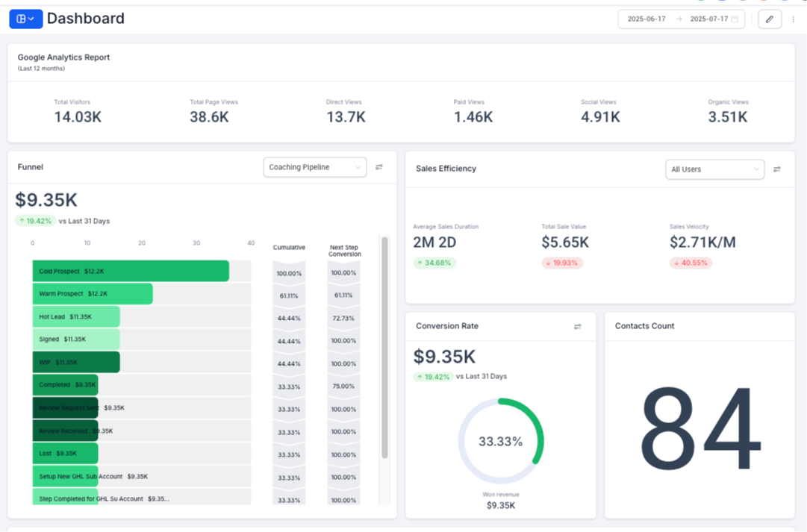Click the funnel chart vertical scrollbar
The image size is (807, 532).
click(385, 347)
